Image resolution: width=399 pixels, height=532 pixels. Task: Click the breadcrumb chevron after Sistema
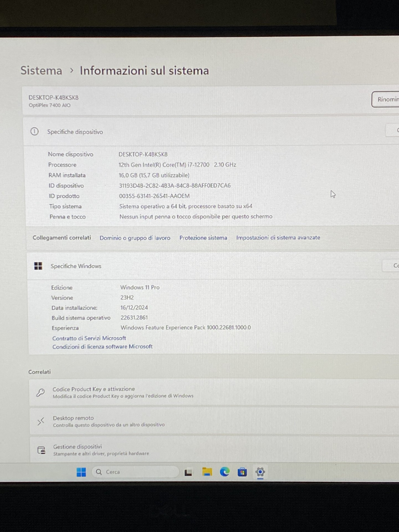click(71, 70)
